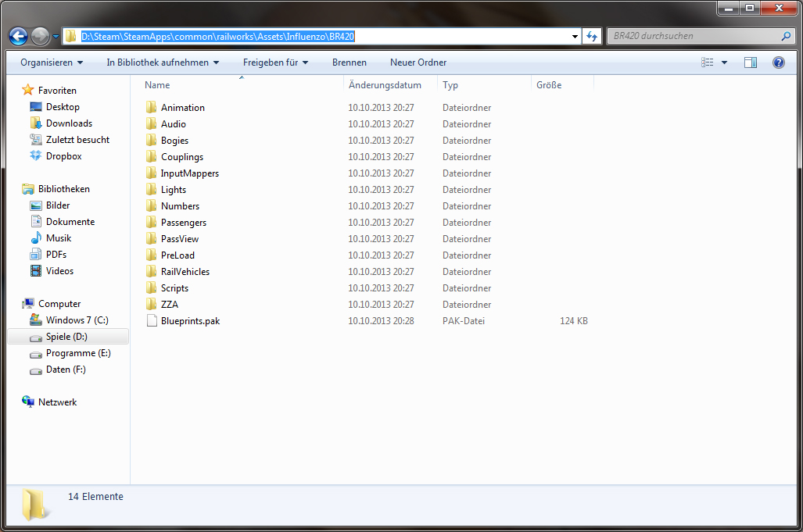
Task: Click the PAK-Datei type entry
Action: tap(464, 321)
